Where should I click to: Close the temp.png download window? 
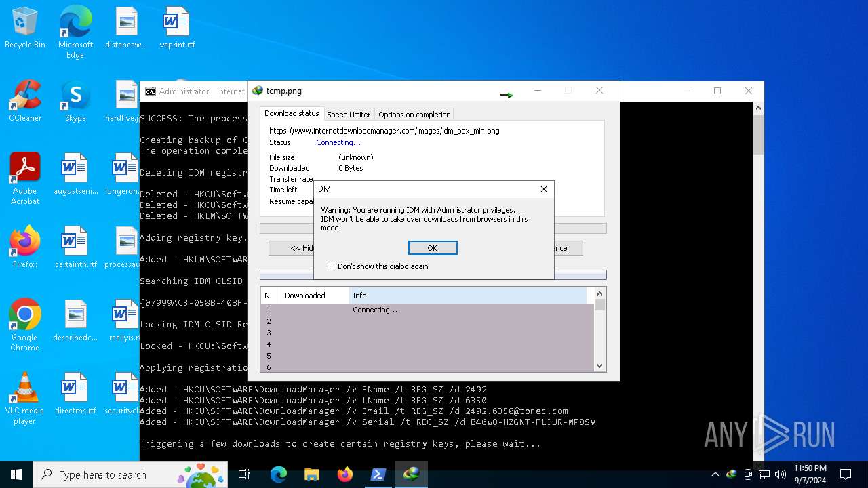tap(599, 90)
